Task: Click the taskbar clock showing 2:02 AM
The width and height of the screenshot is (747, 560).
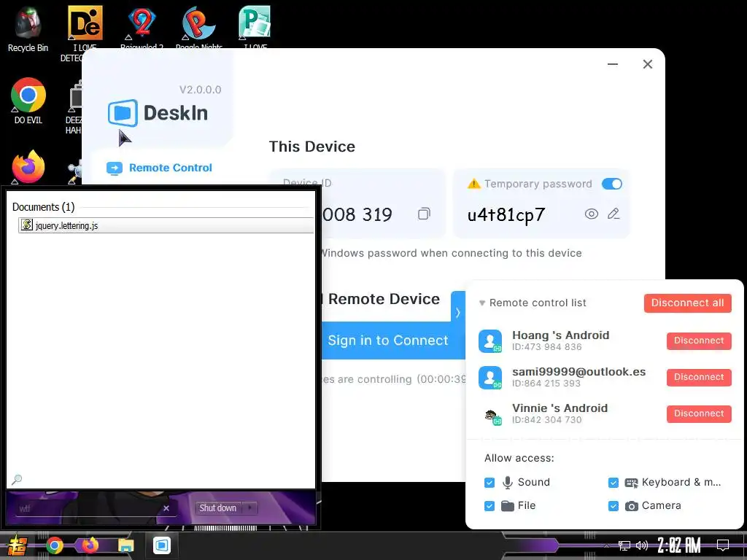Action: (x=679, y=545)
